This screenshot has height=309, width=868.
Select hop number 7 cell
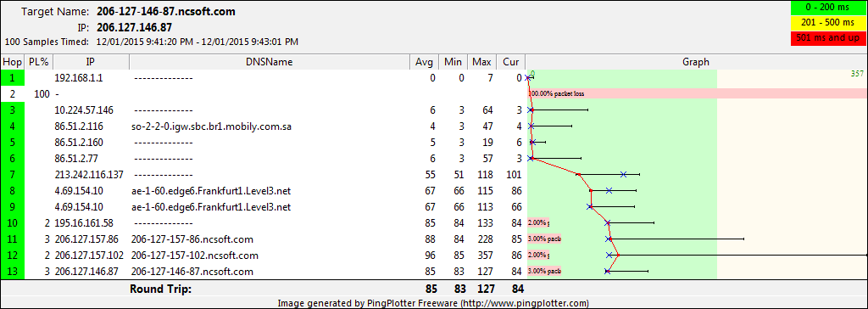click(x=12, y=175)
